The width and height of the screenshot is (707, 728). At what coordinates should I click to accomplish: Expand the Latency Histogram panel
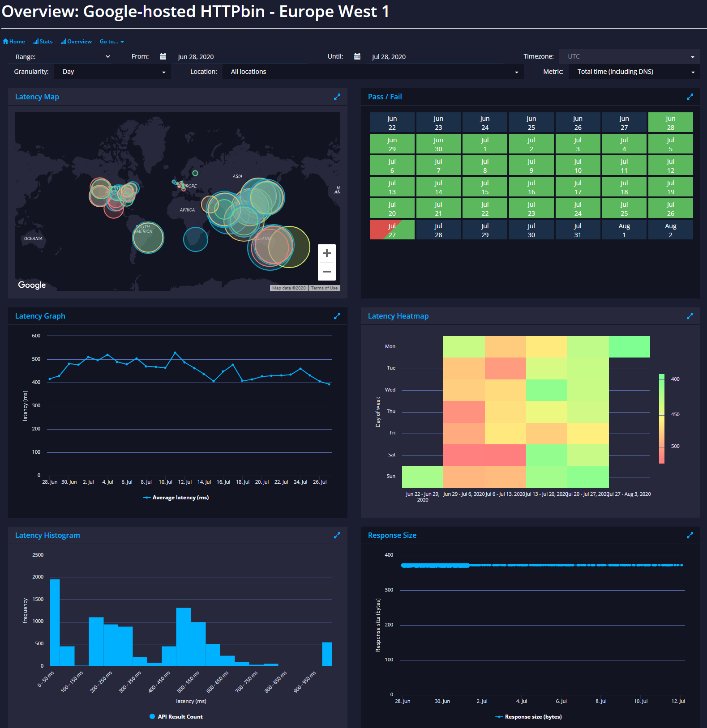tap(337, 535)
